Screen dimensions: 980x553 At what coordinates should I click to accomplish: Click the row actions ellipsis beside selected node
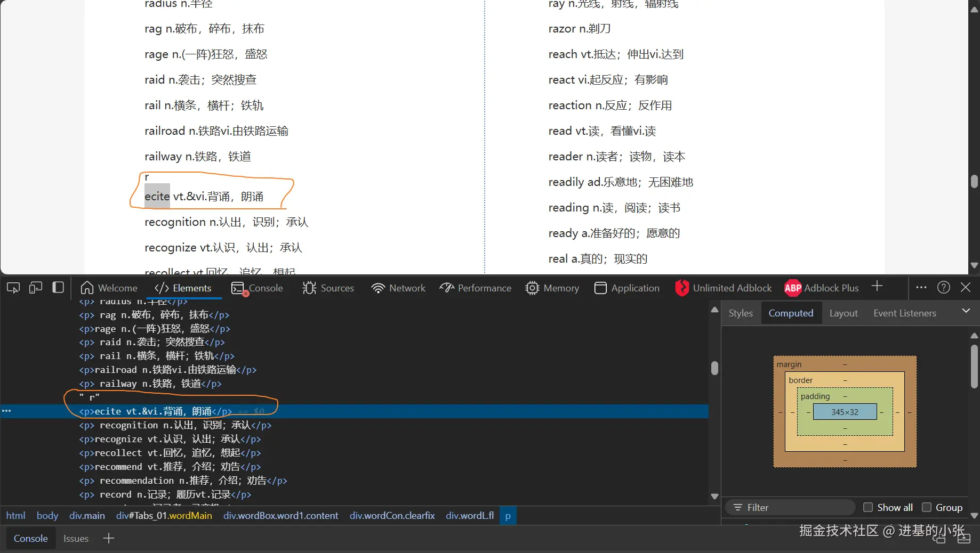pos(6,411)
